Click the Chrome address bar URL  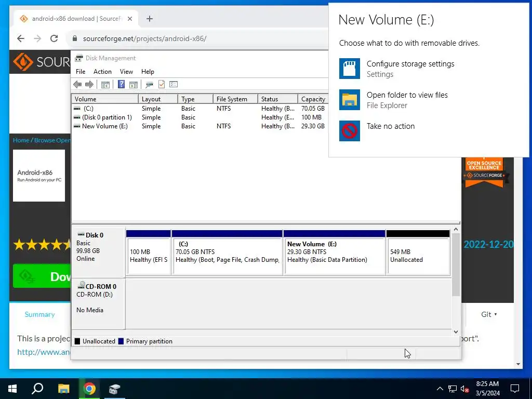click(x=144, y=38)
